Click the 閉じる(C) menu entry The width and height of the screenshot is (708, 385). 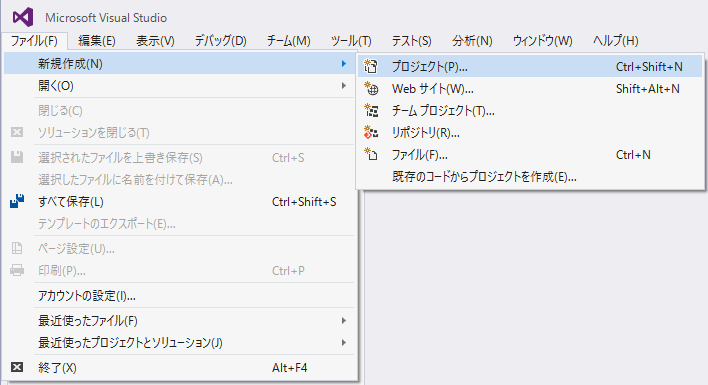[179, 111]
